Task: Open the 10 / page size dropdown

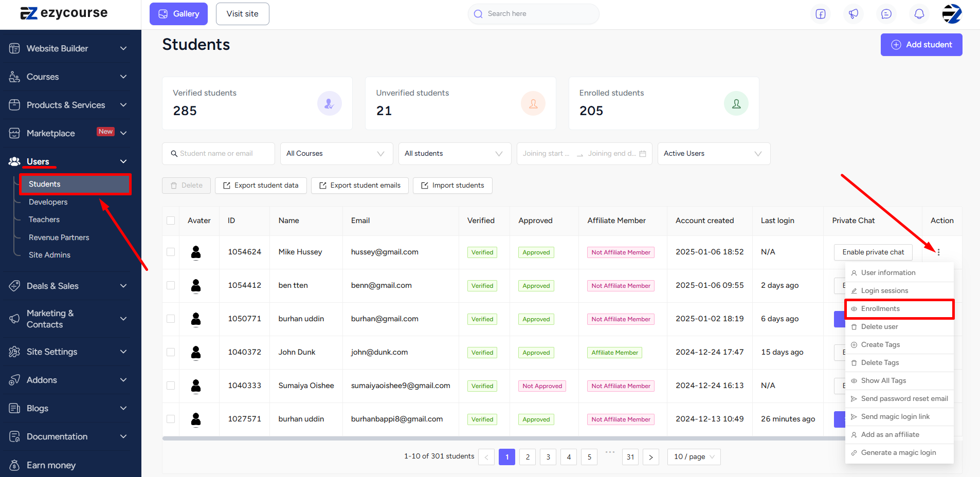Action: (x=694, y=457)
